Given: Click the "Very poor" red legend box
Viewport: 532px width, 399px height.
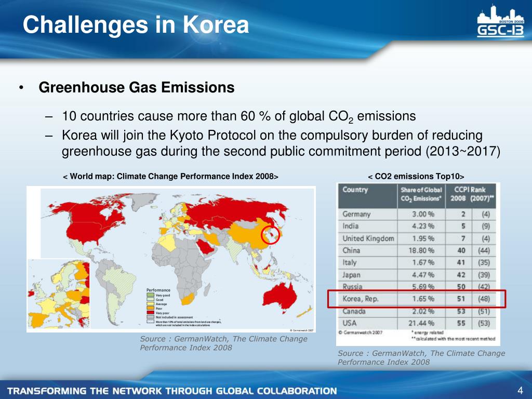Looking at the screenshot, I should [150, 313].
